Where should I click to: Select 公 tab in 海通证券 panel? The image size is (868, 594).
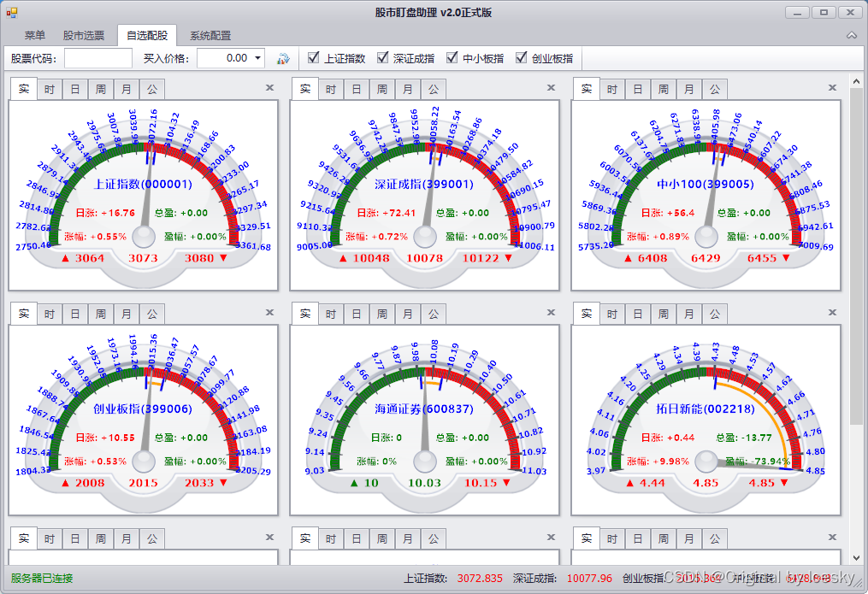click(x=434, y=315)
